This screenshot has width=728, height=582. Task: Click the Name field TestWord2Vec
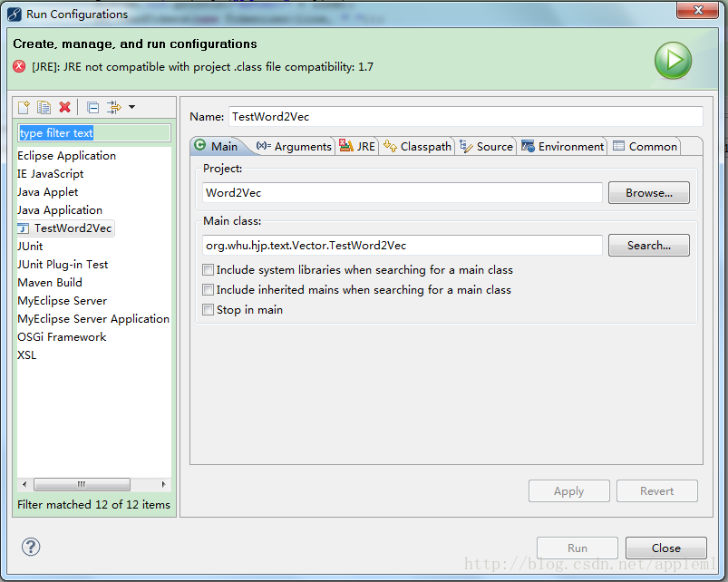(466, 117)
